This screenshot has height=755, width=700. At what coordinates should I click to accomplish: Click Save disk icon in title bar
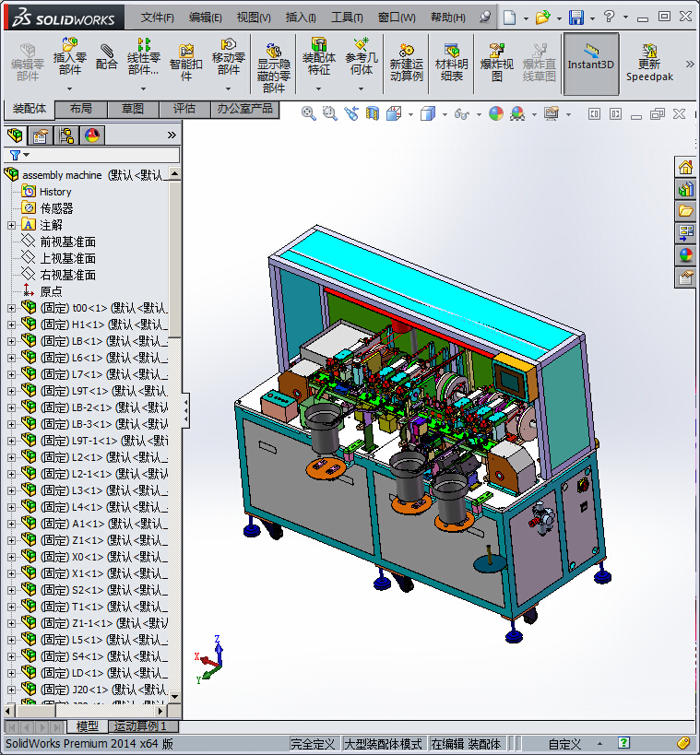[x=576, y=18]
